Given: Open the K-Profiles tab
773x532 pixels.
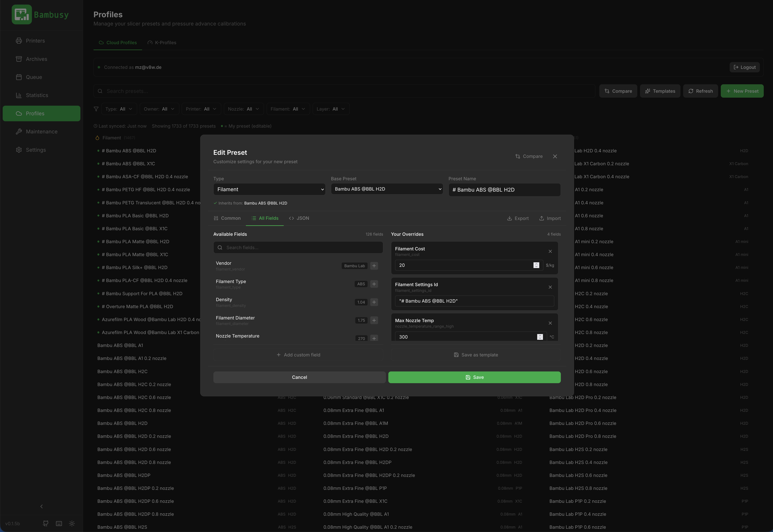Looking at the screenshot, I should click(x=162, y=43).
